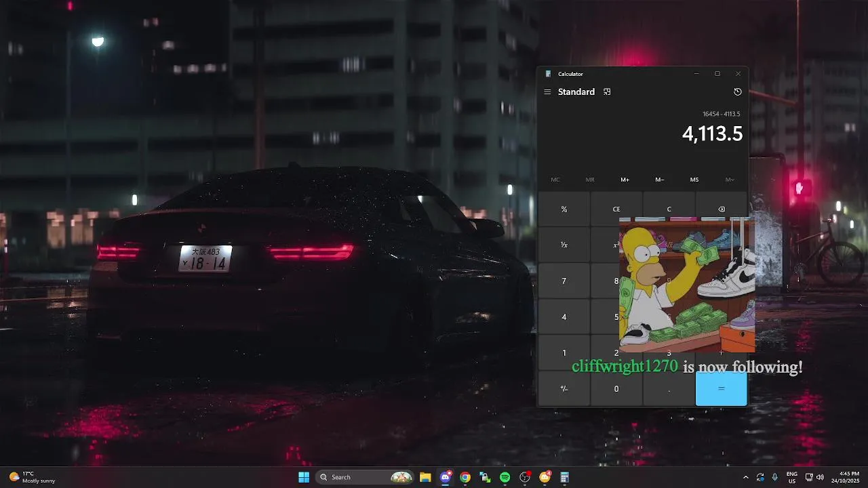Open network quick settings icon

[809, 477]
